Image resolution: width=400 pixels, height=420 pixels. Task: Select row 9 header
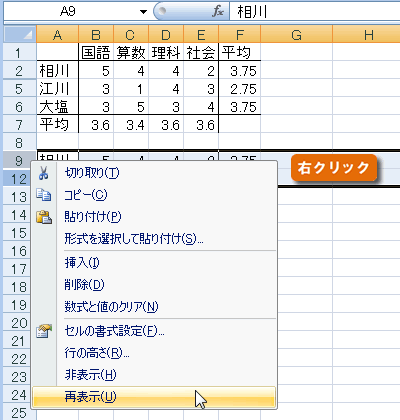19,160
